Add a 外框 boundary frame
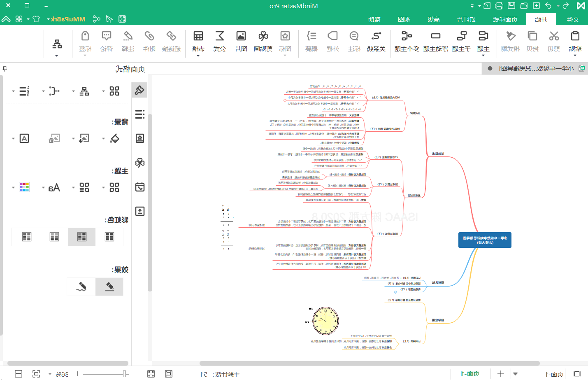Image resolution: width=588 pixels, height=380 pixels. coord(332,42)
